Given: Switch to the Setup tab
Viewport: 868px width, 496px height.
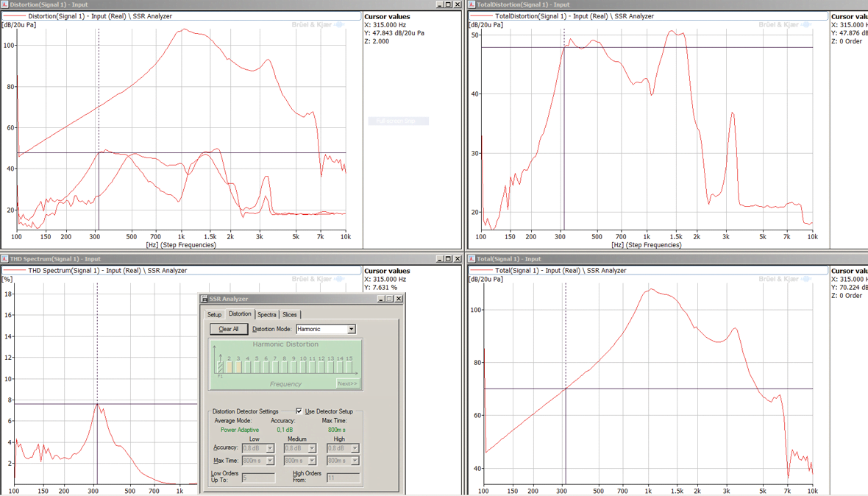Looking at the screenshot, I should [214, 314].
